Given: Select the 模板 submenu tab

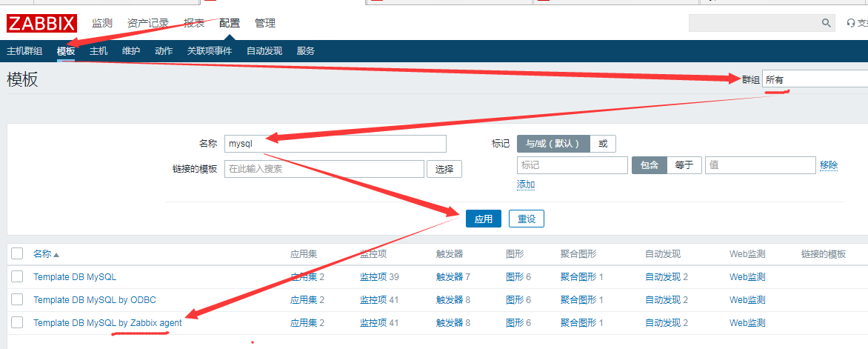Looking at the screenshot, I should pos(66,51).
